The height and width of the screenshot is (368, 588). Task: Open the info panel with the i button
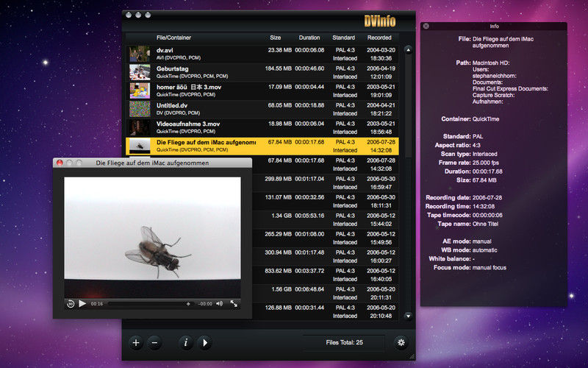(186, 342)
